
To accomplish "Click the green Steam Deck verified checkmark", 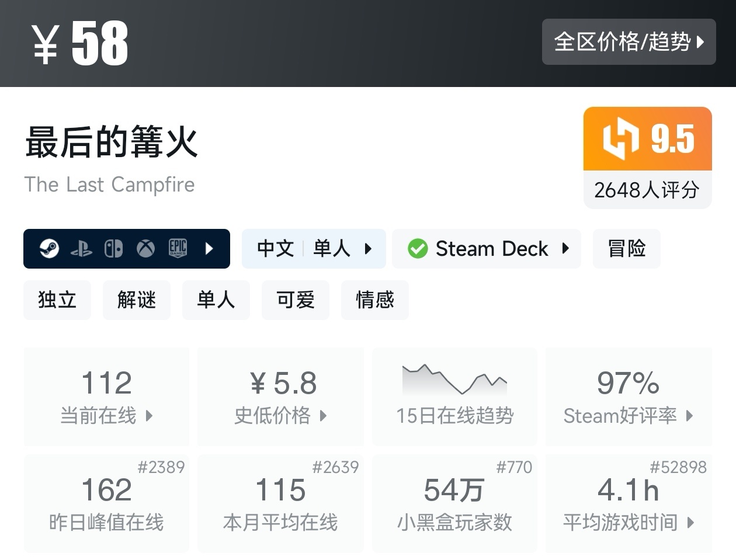I will pos(418,249).
